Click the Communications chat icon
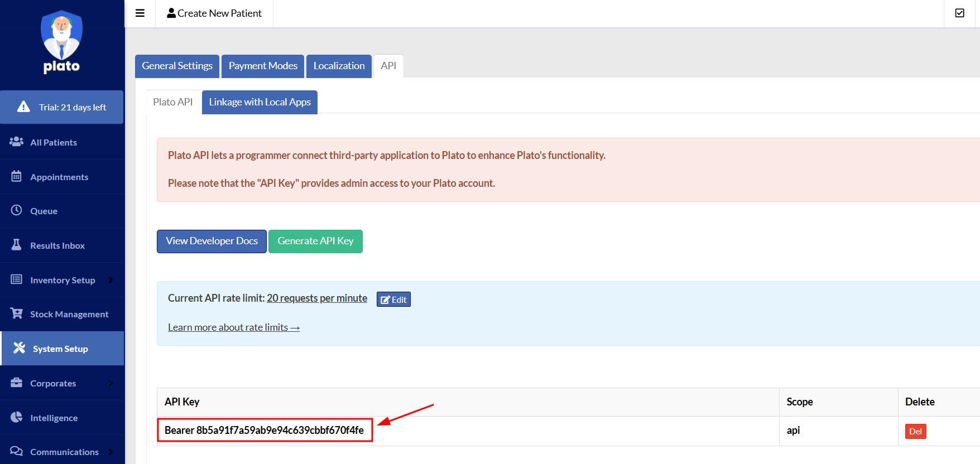980x464 pixels. pos(17,451)
